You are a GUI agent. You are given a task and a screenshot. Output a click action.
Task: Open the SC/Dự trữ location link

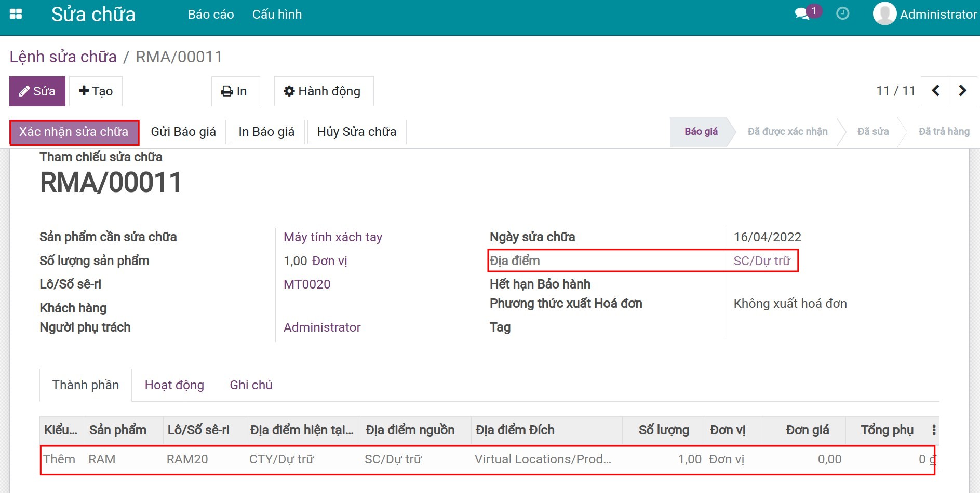click(762, 261)
